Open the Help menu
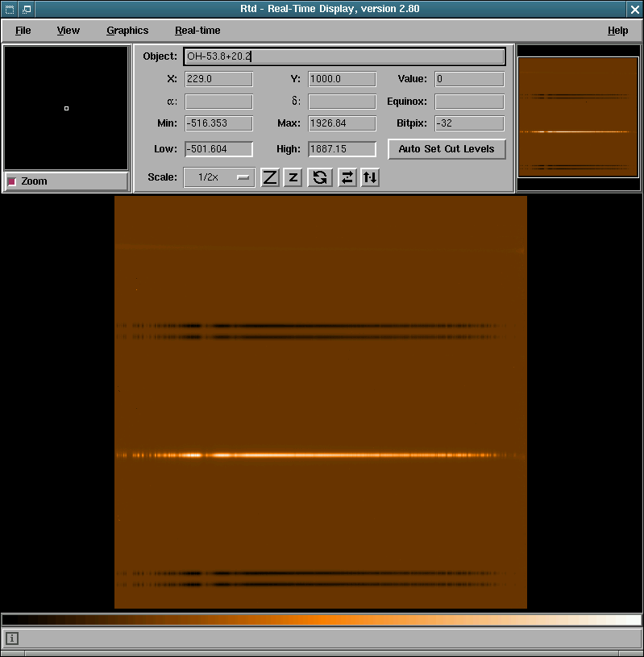Screen dimensions: 644x657 (617, 31)
